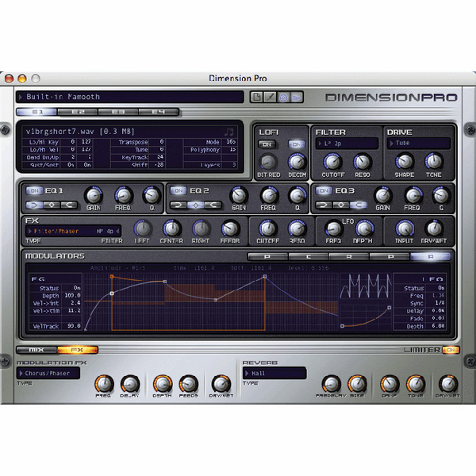
Task: Disable EQ 1 with its ON button
Action: click(34, 190)
